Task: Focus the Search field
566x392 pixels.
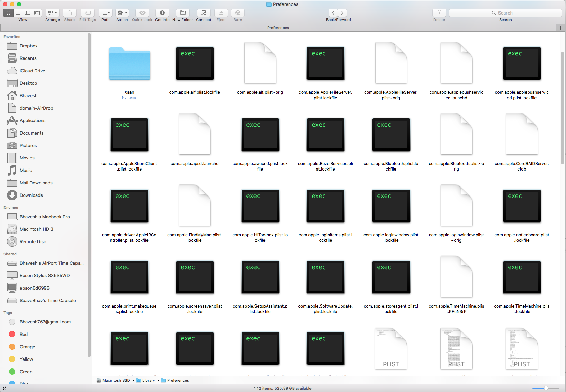Action: [505, 13]
